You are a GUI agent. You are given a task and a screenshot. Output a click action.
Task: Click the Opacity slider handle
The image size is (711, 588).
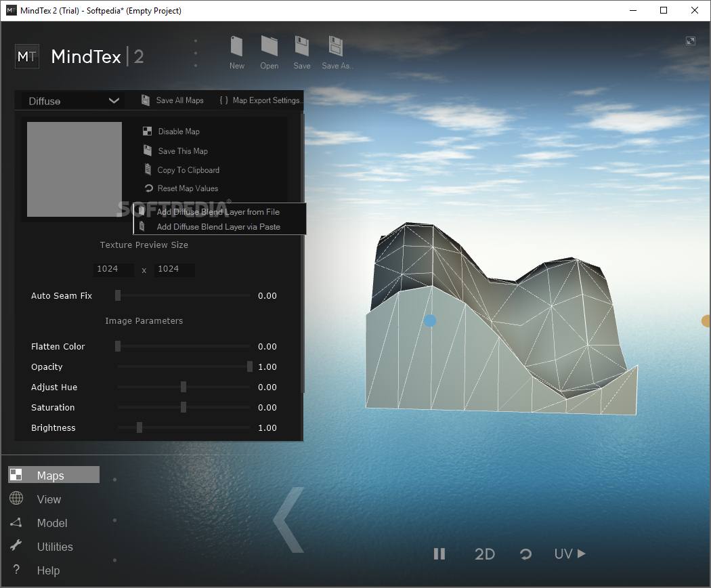click(250, 366)
